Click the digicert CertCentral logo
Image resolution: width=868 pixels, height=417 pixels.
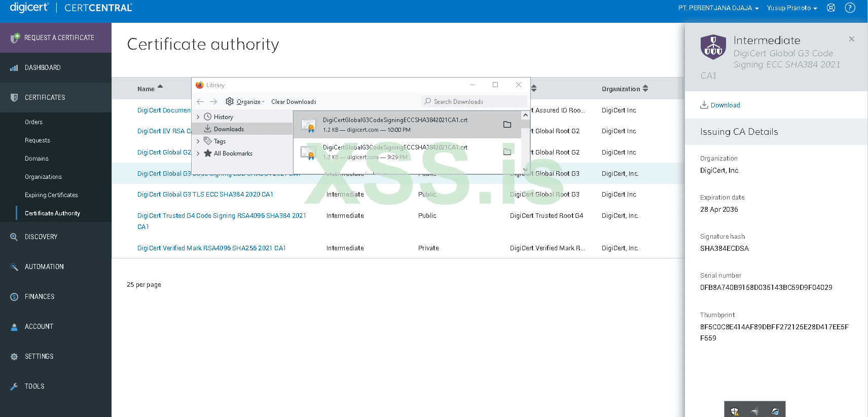[x=71, y=8]
